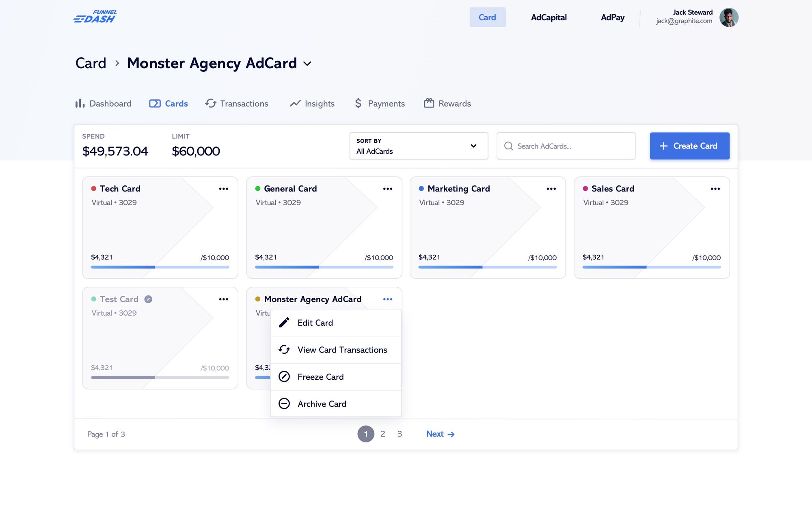812x510 pixels.
Task: Open the Sort By All AdCards dropdown
Action: click(x=419, y=146)
